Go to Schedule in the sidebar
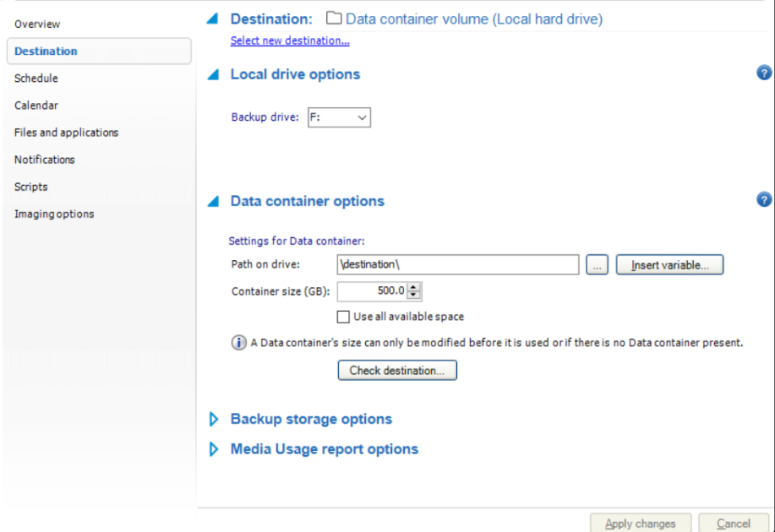Viewport: 775px width, 532px height. 36,79
